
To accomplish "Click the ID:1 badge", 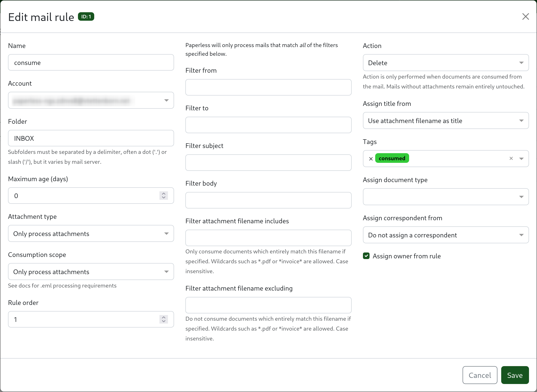I will 86,17.
